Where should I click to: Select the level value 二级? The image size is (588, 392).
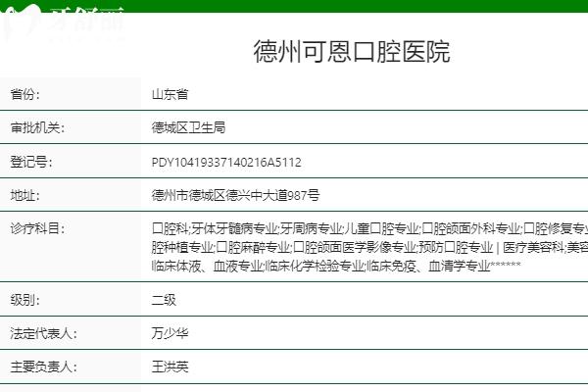[164, 300]
